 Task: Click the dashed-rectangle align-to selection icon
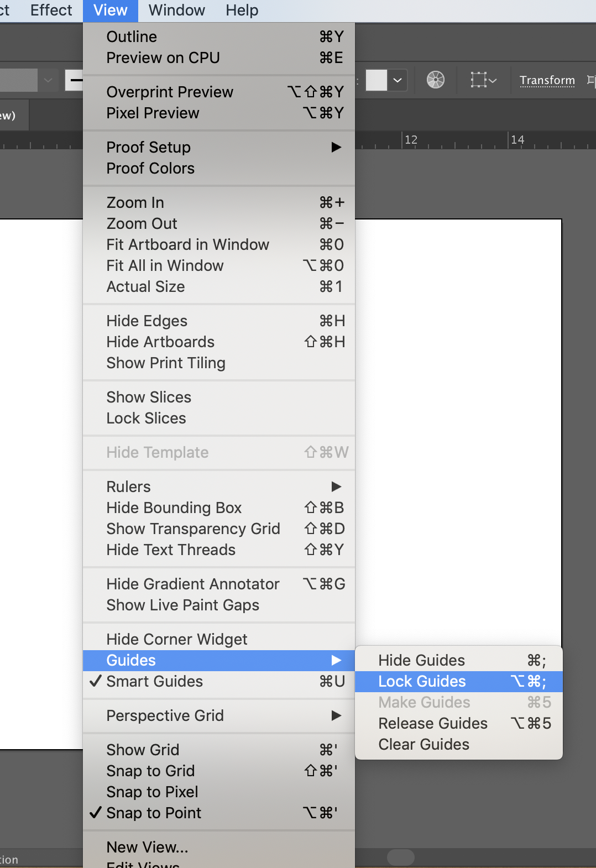tap(479, 80)
